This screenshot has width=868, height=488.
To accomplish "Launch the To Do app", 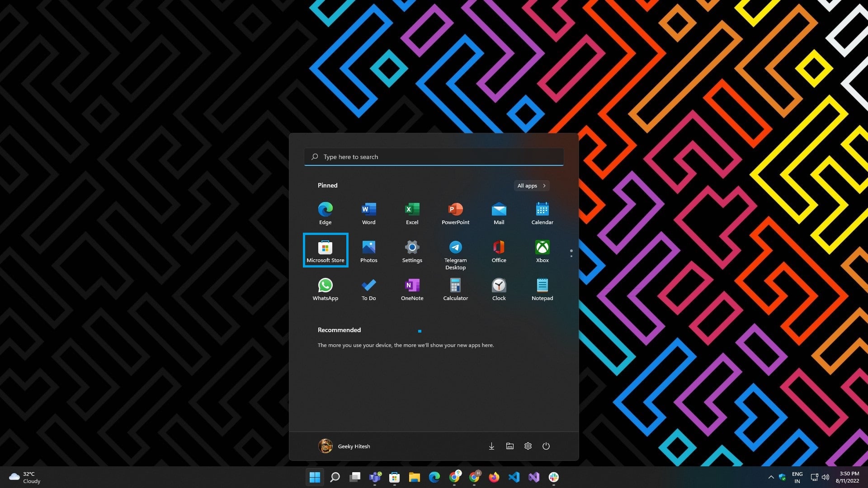I will pyautogui.click(x=368, y=289).
